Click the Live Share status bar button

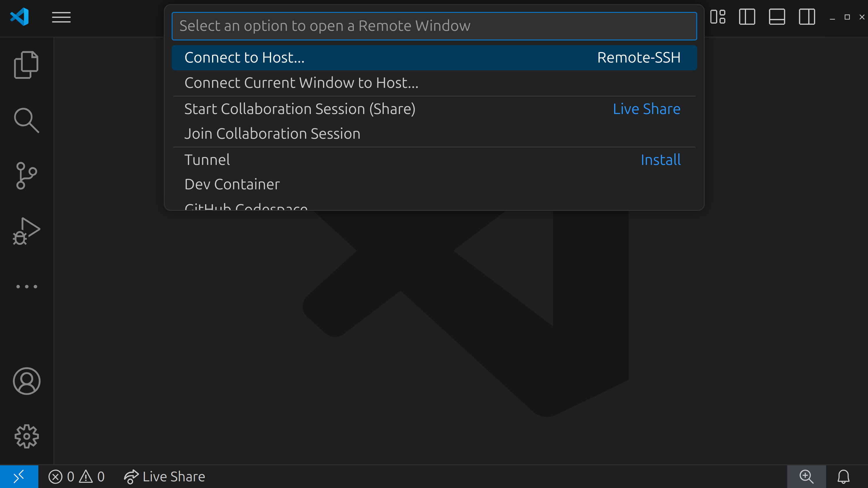point(164,477)
